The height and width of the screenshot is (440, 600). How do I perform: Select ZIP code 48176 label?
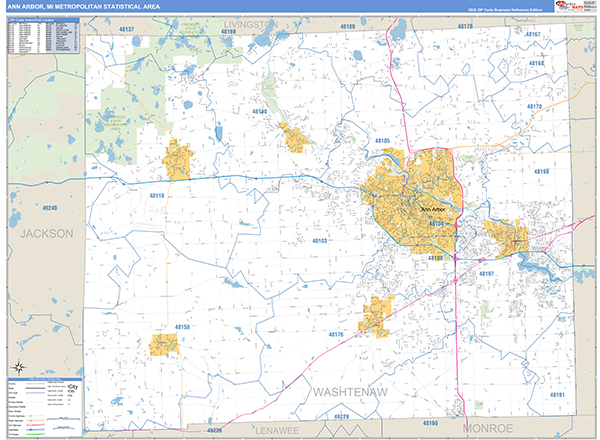[x=335, y=334]
